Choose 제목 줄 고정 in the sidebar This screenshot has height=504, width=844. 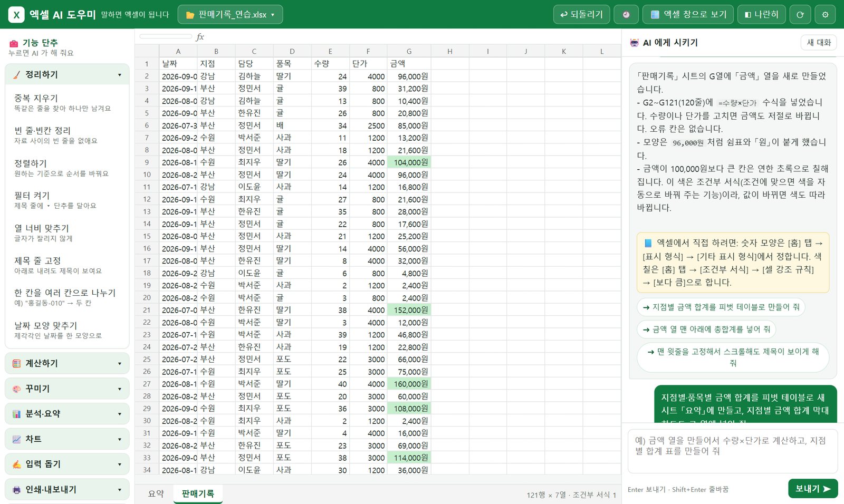coord(67,265)
